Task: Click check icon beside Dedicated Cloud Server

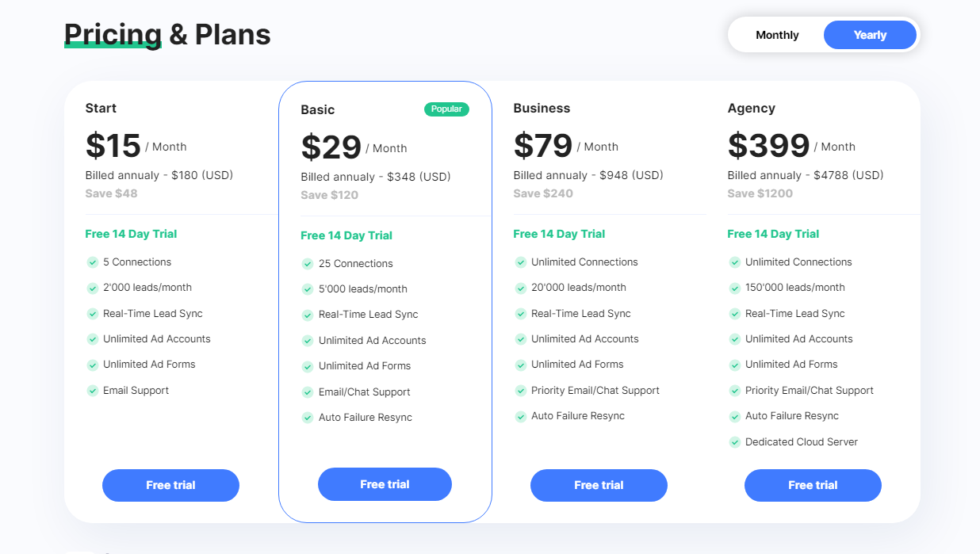Action: pyautogui.click(x=735, y=442)
